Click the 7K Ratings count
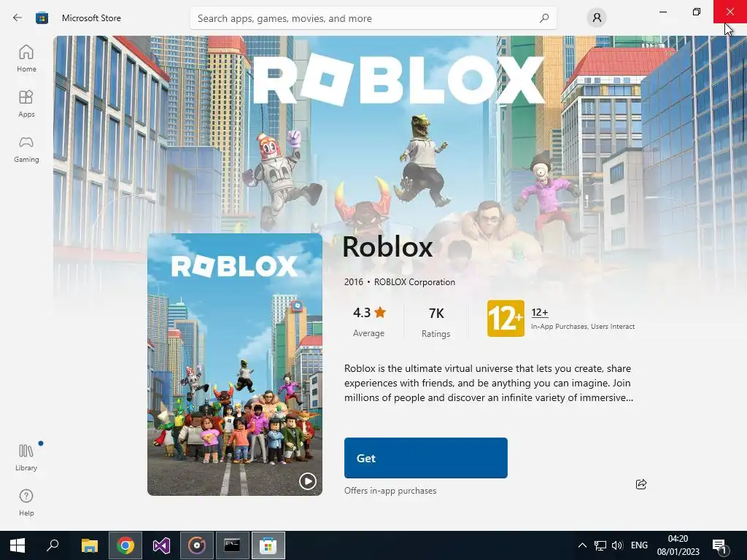 click(x=436, y=322)
